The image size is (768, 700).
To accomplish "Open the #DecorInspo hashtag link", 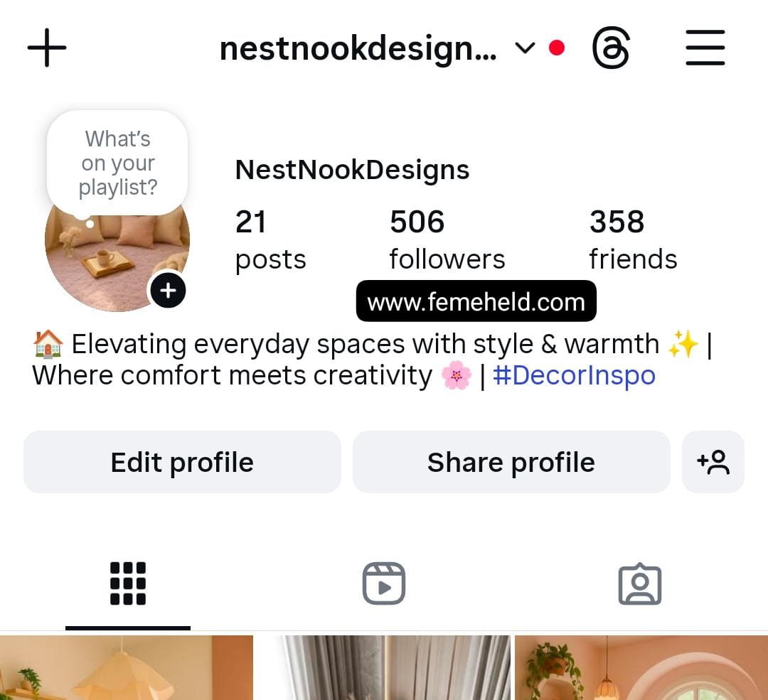I will click(574, 375).
